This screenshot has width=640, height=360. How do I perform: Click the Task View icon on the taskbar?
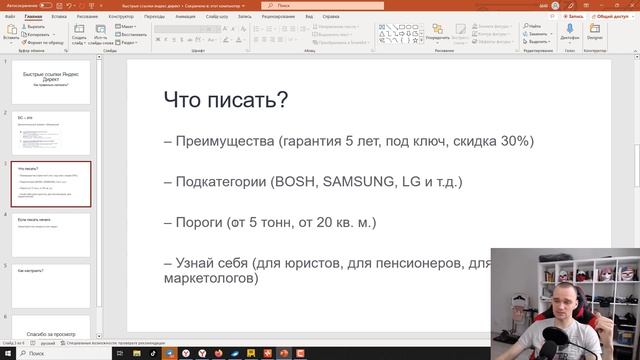click(120, 353)
